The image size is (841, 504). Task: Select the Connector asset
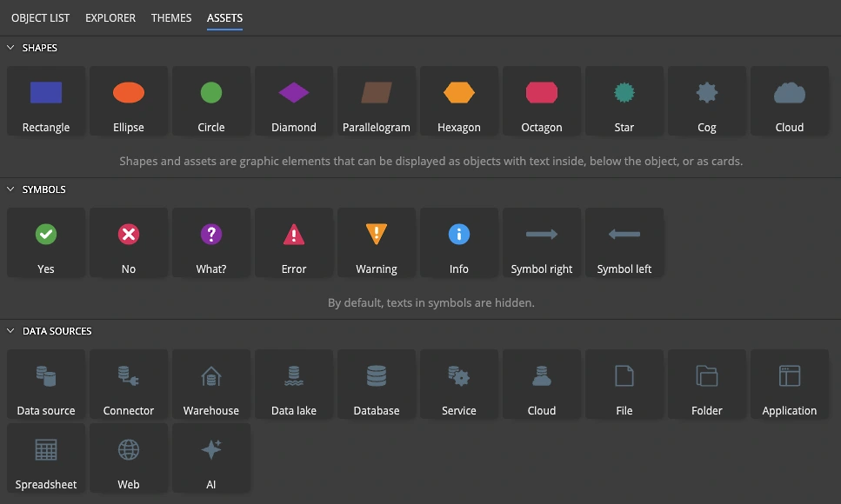coord(129,384)
